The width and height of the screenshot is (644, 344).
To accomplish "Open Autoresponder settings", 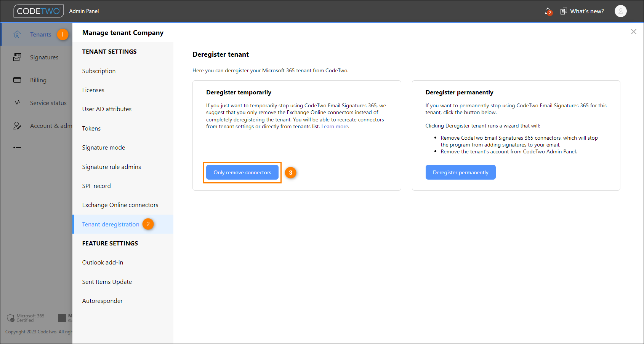I will point(123,301).
